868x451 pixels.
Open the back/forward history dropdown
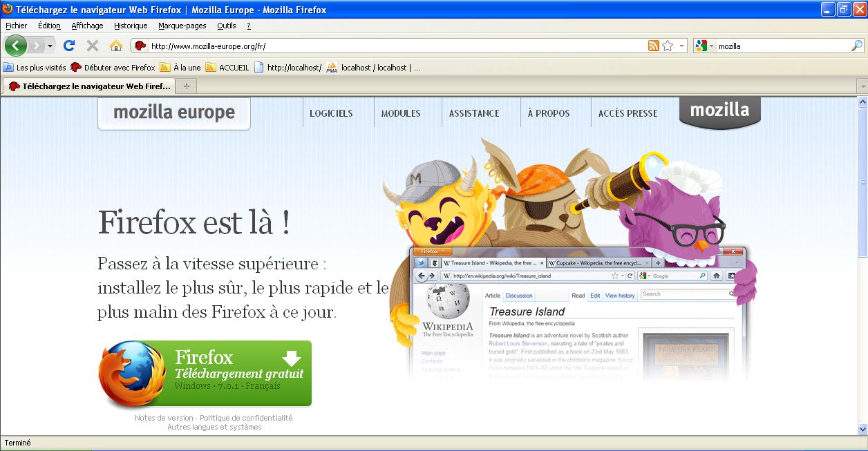click(x=50, y=46)
